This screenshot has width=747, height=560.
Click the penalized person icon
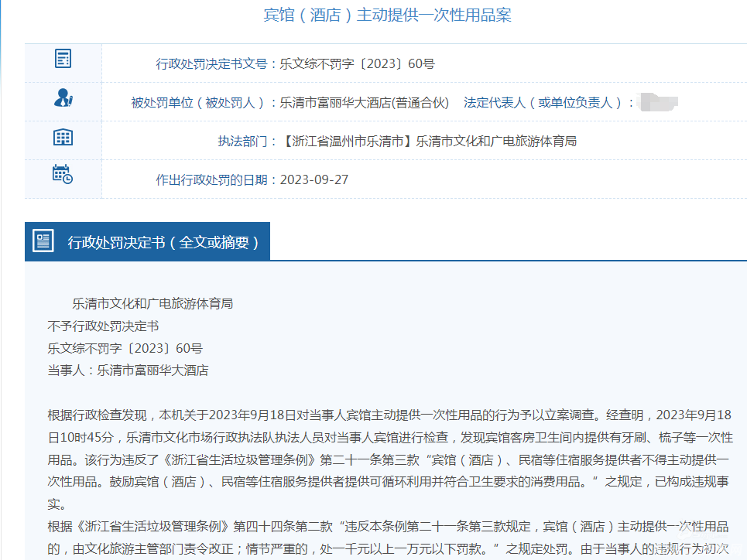63,97
